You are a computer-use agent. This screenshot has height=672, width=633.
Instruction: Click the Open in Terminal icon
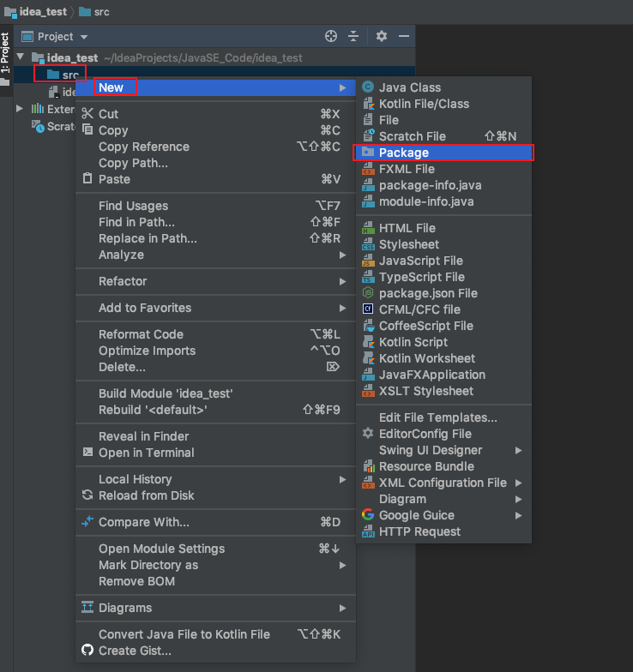click(87, 452)
